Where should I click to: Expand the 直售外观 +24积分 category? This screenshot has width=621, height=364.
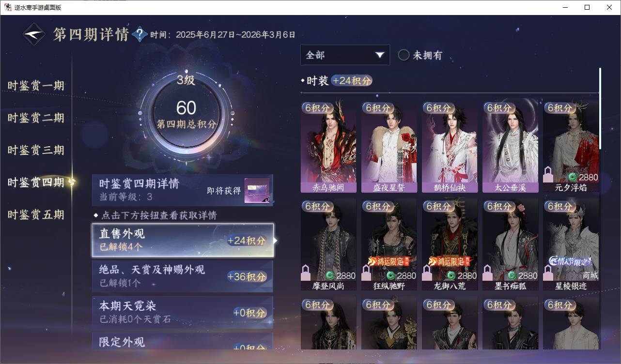pos(183,240)
